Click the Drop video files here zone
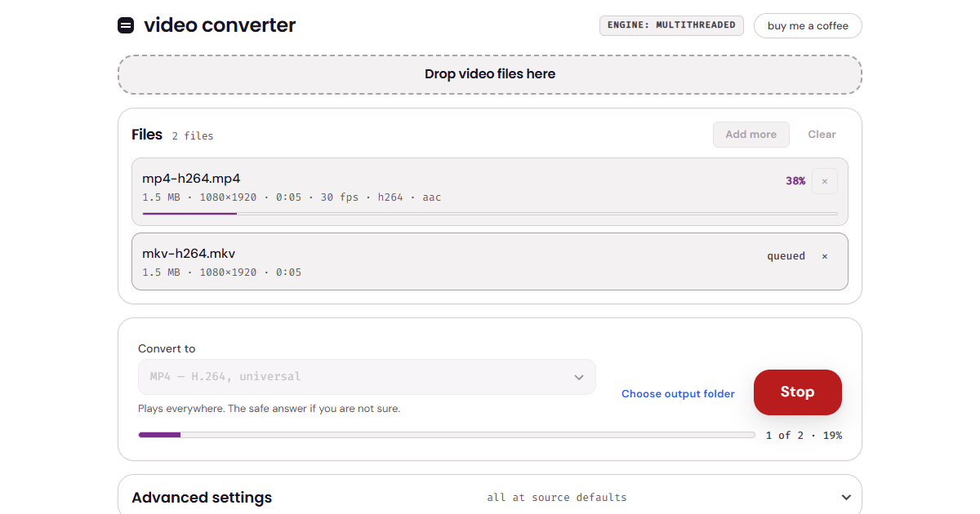 tap(490, 74)
